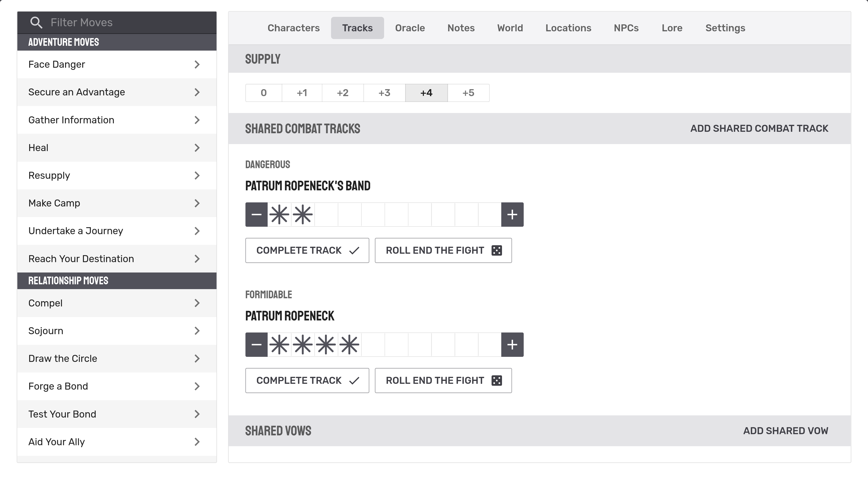Increase progress on Patrum Ropeneck's Band track
Viewport: 868px width, 485px height.
pos(512,214)
